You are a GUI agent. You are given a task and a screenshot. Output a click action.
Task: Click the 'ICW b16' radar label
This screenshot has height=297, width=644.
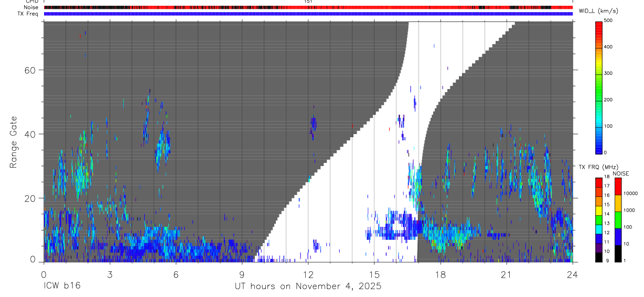[x=61, y=287]
